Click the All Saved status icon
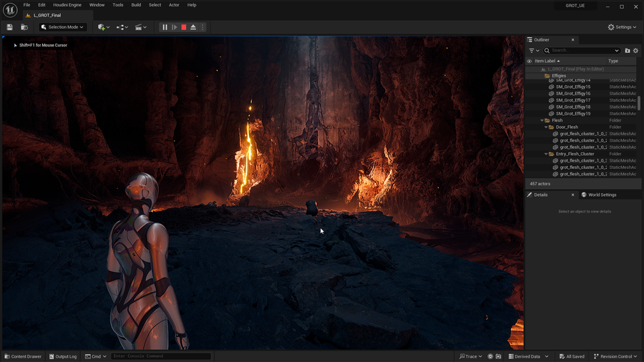 562,356
